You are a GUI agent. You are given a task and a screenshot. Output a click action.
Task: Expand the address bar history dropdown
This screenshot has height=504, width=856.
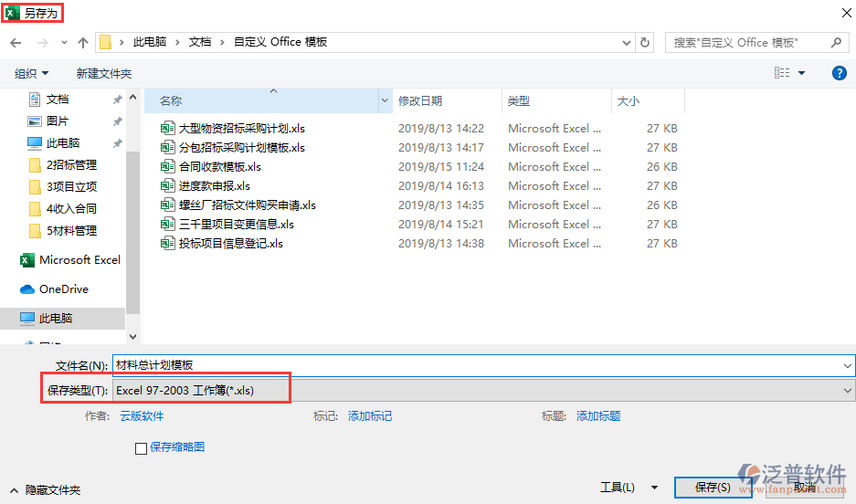pyautogui.click(x=626, y=43)
